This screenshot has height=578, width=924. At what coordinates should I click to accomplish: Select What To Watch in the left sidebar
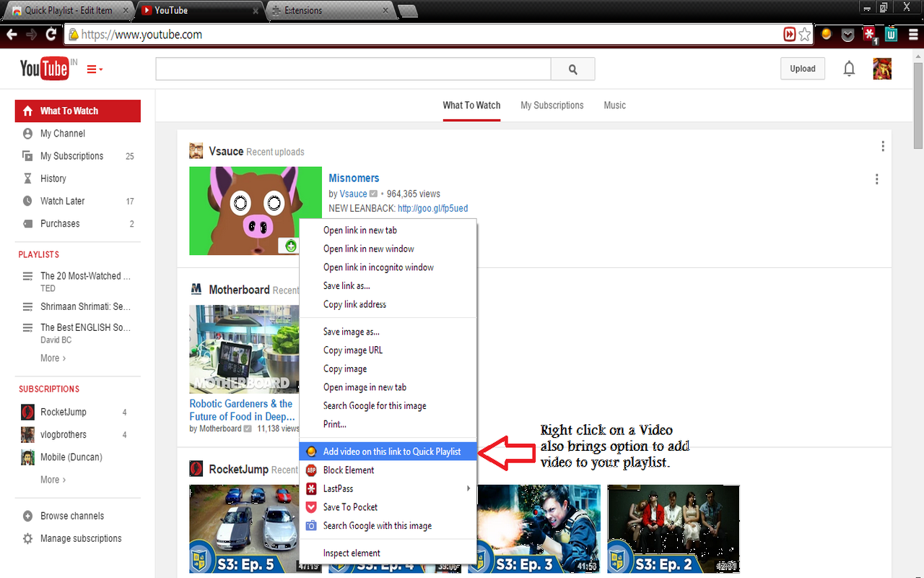[x=78, y=111]
